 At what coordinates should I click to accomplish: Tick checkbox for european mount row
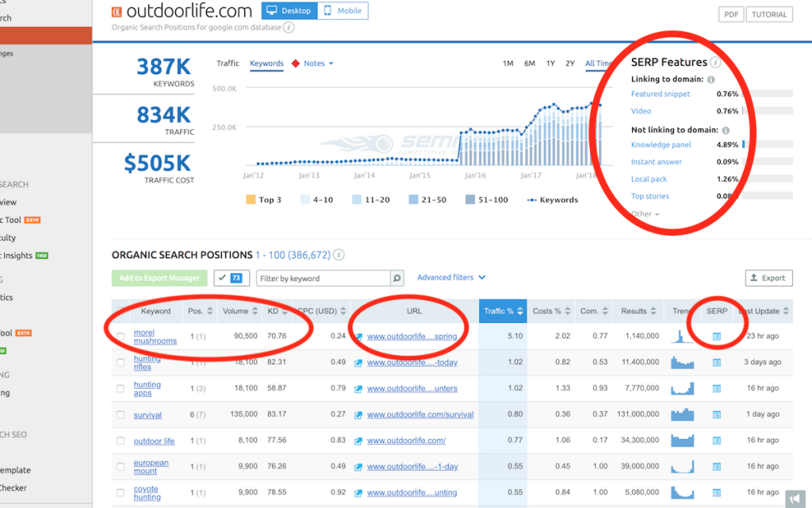coord(121,467)
